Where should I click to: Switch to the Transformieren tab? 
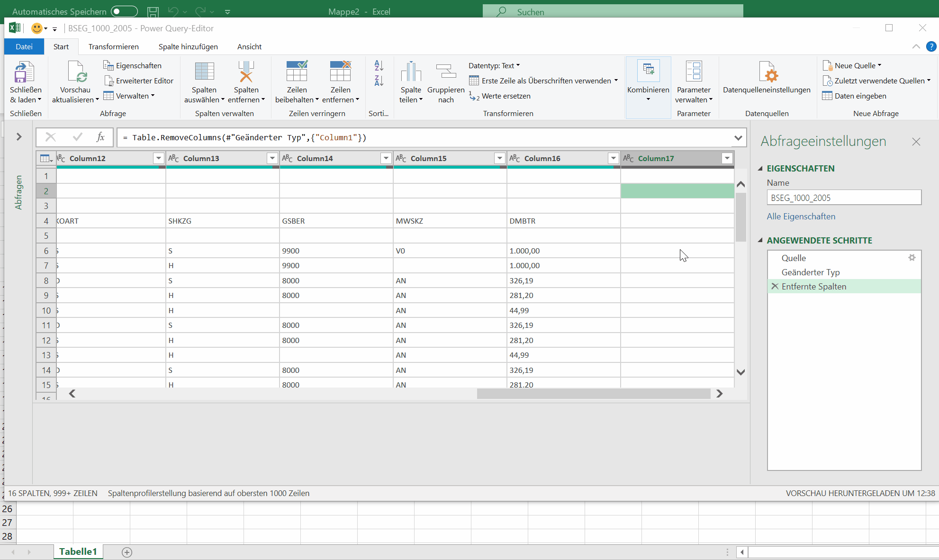(113, 46)
